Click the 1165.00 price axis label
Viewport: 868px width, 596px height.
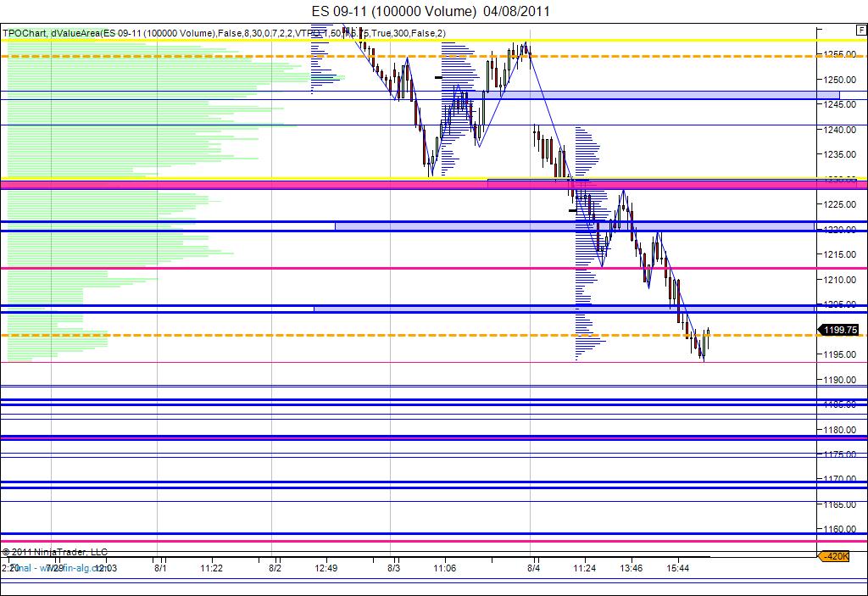840,504
